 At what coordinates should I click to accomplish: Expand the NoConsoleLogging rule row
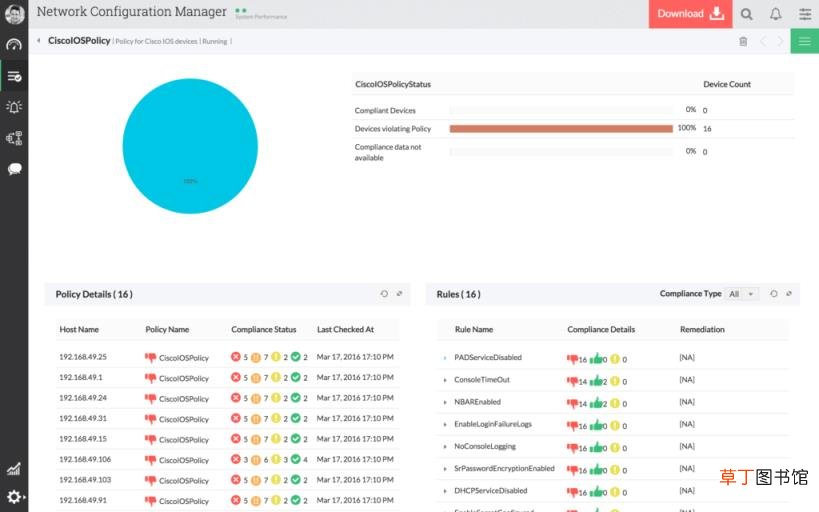(445, 447)
